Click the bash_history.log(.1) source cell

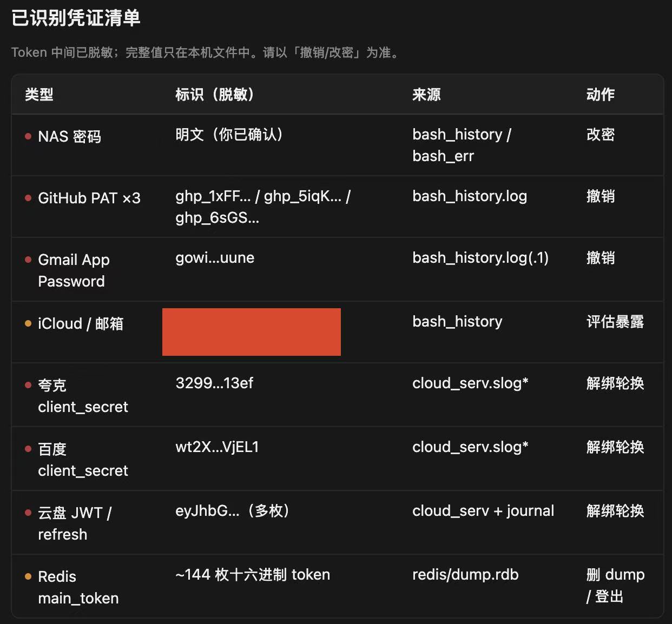pyautogui.click(x=480, y=257)
